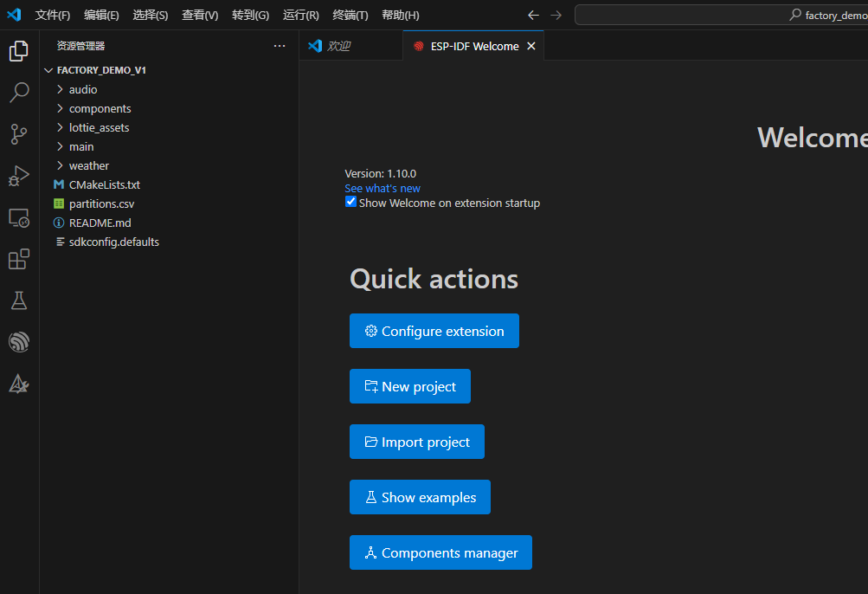
Task: Uncheck Show Welcome on extension startup
Action: click(350, 202)
